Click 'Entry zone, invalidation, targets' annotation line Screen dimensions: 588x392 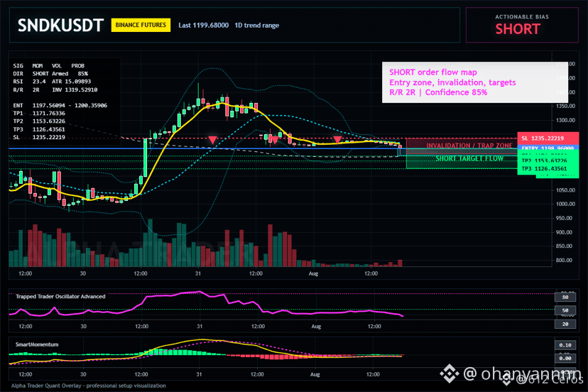452,82
